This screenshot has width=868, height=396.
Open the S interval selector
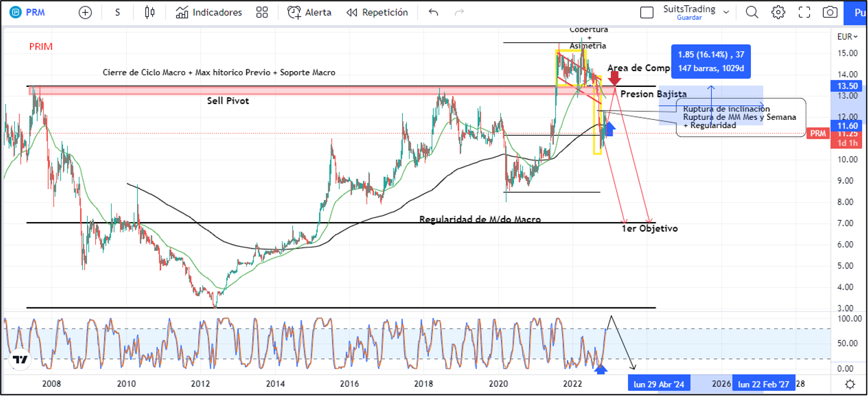[x=118, y=12]
